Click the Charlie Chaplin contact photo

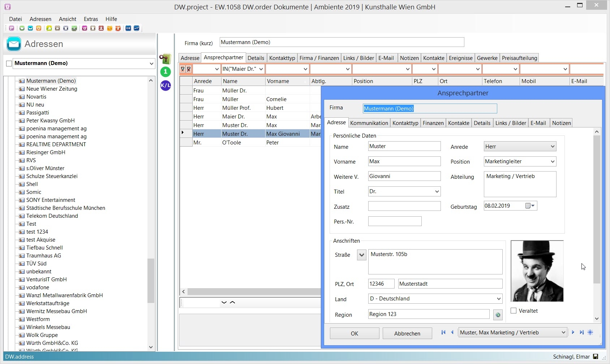[537, 271]
